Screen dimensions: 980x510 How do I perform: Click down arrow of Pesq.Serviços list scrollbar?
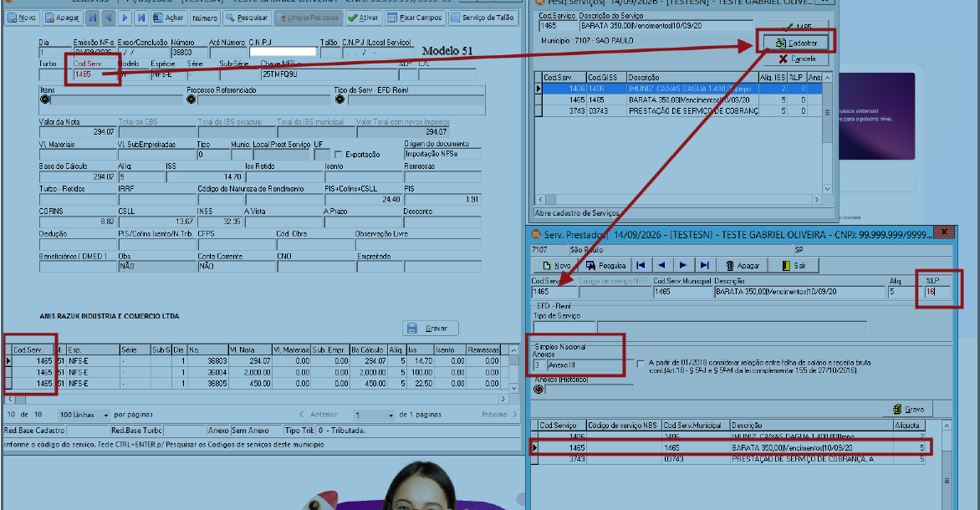coord(828,189)
